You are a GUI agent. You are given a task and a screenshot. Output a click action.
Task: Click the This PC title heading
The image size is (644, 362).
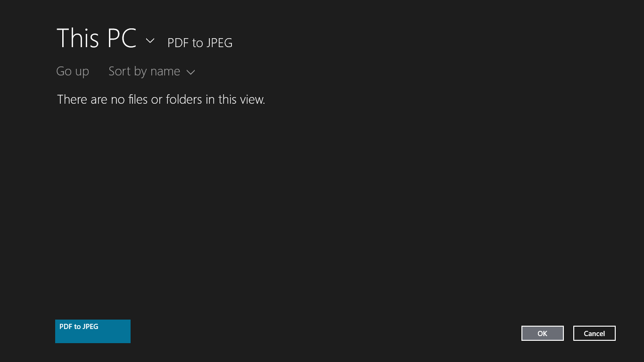coord(96,38)
